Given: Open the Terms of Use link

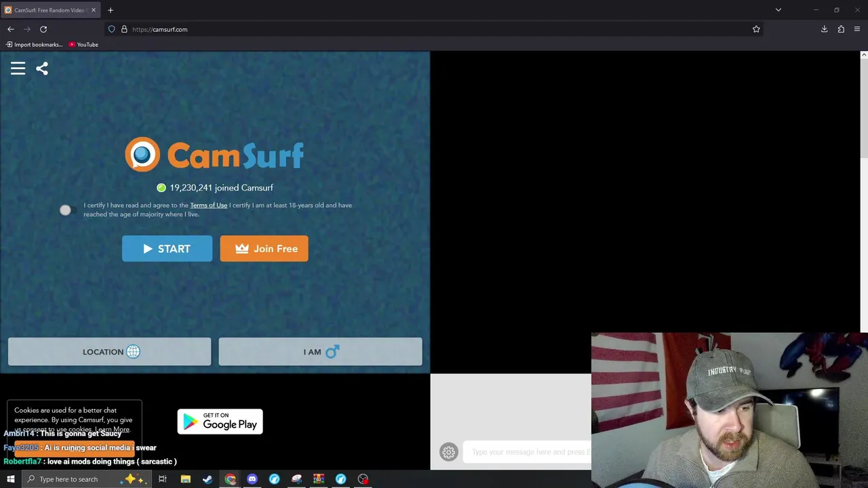Looking at the screenshot, I should tap(208, 205).
